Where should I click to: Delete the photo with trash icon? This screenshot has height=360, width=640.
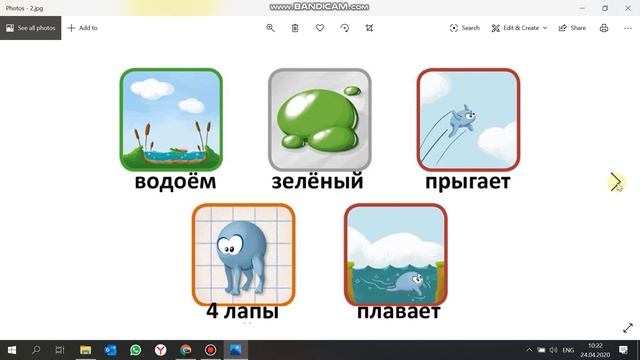[295, 28]
